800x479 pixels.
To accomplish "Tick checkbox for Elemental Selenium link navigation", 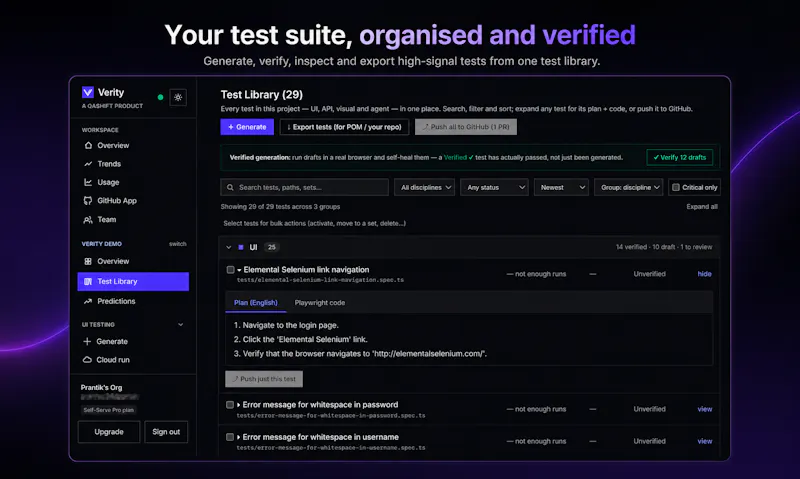I will 231,269.
